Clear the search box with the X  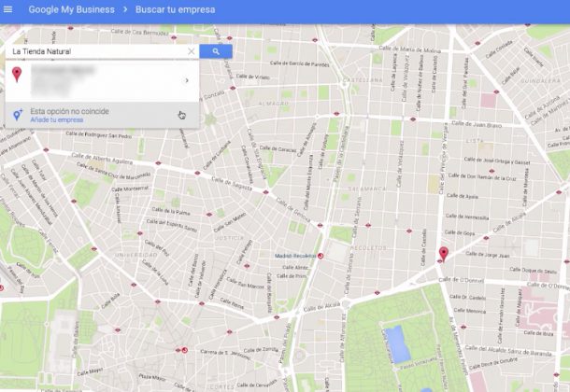[192, 51]
